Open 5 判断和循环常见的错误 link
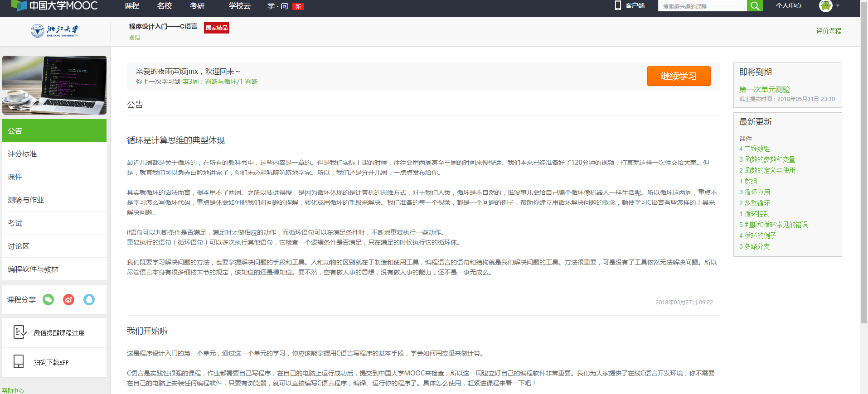Viewport: 868px width, 394px height. (x=773, y=225)
